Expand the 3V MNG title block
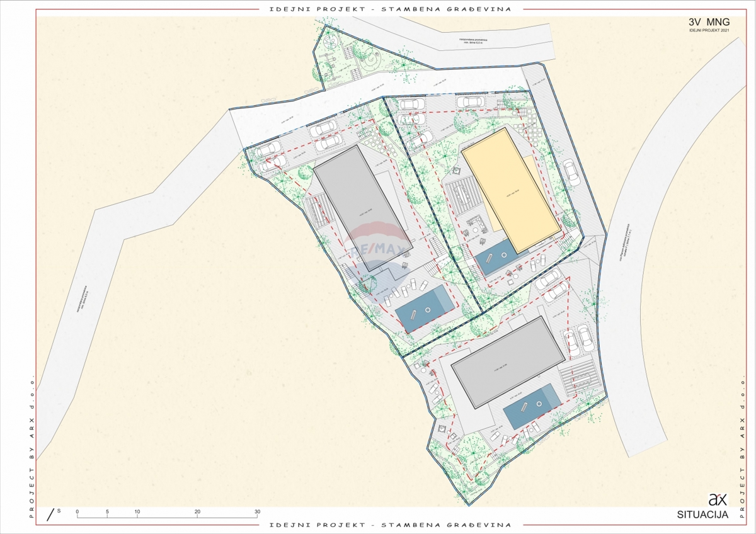Viewport: 756px width, 534px height. [709, 22]
